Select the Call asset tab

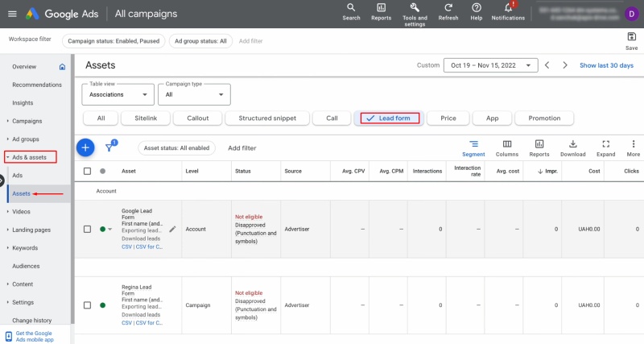point(332,118)
